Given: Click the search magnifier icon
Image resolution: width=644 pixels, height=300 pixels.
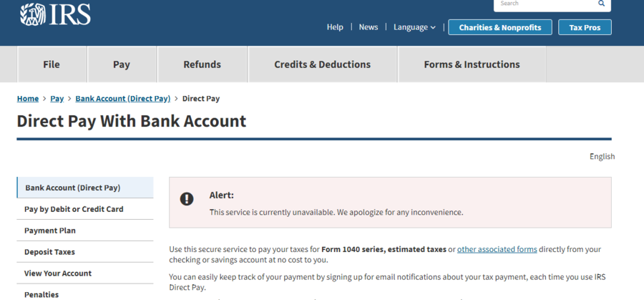Looking at the screenshot, I should 601,4.
